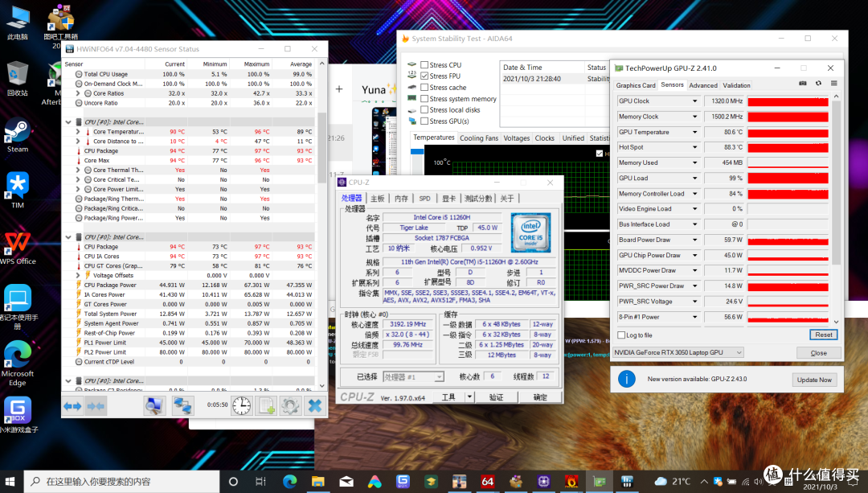Viewport: 868px width, 493px height.
Task: Open the GPU Clock sensor dropdown
Action: click(695, 101)
